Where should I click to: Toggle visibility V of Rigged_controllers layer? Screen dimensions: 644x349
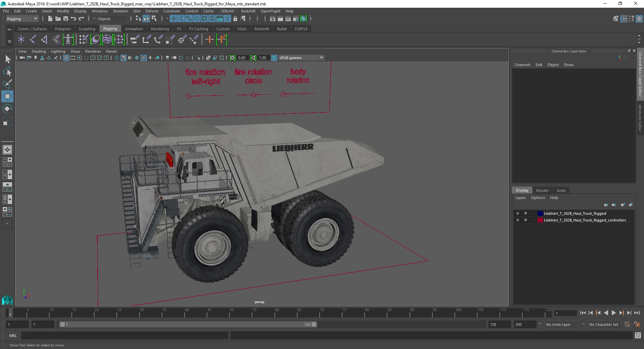[x=518, y=220]
